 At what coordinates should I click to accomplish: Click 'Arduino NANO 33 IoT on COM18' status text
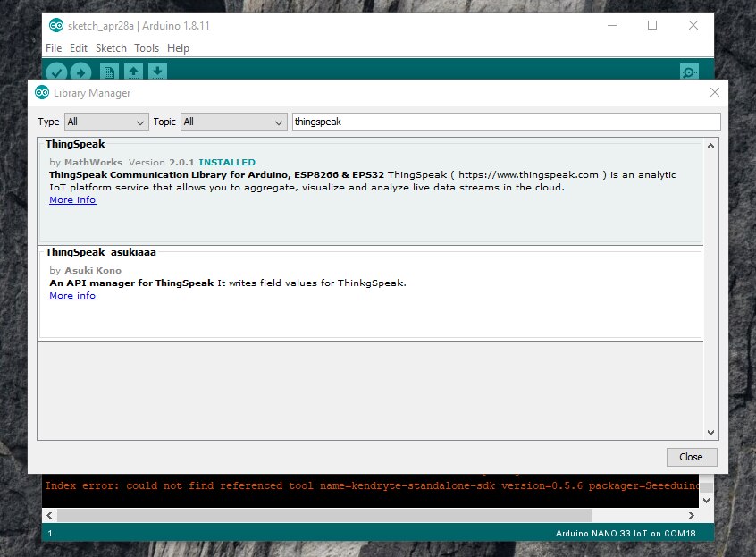click(x=626, y=534)
